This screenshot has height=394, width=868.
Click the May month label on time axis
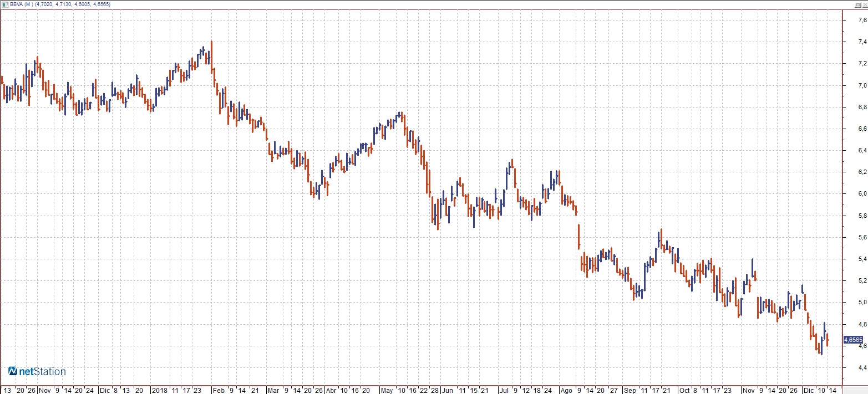coord(387,390)
